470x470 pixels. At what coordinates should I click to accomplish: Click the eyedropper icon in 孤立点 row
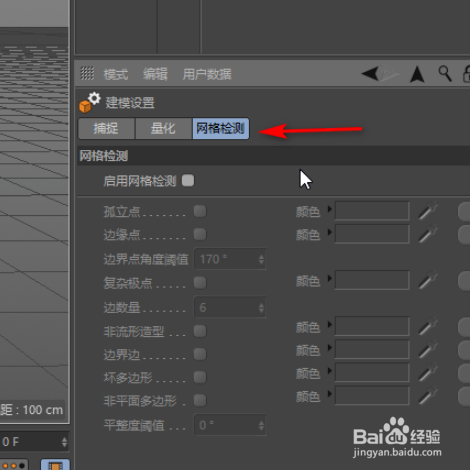[x=428, y=211]
